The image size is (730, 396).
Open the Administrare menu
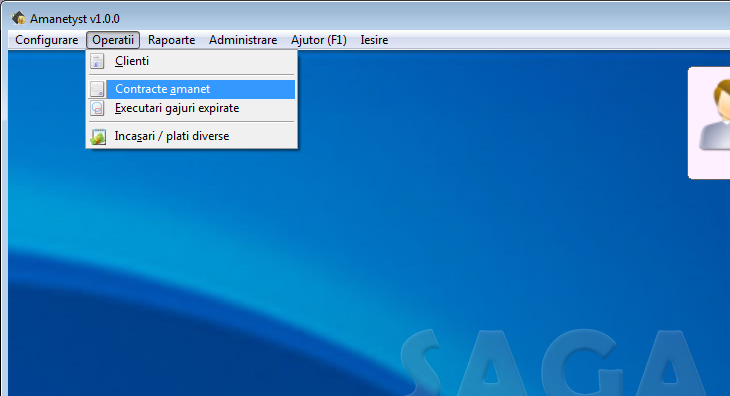[x=243, y=40]
